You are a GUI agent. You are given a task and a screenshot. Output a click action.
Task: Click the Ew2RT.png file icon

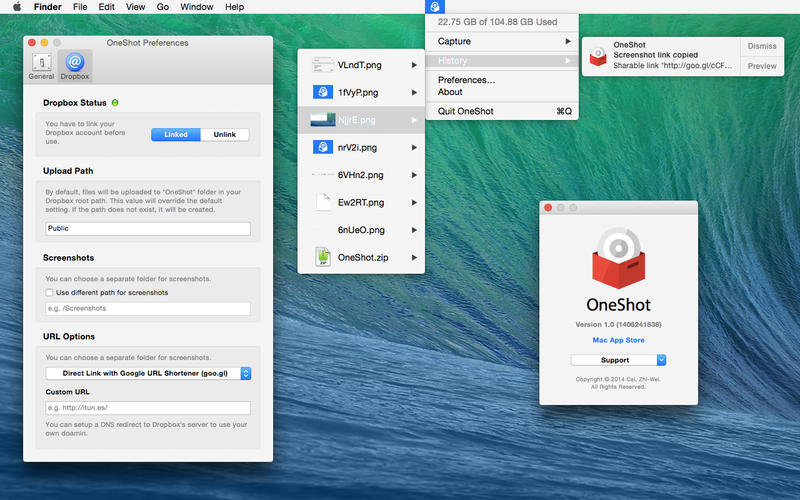[323, 202]
